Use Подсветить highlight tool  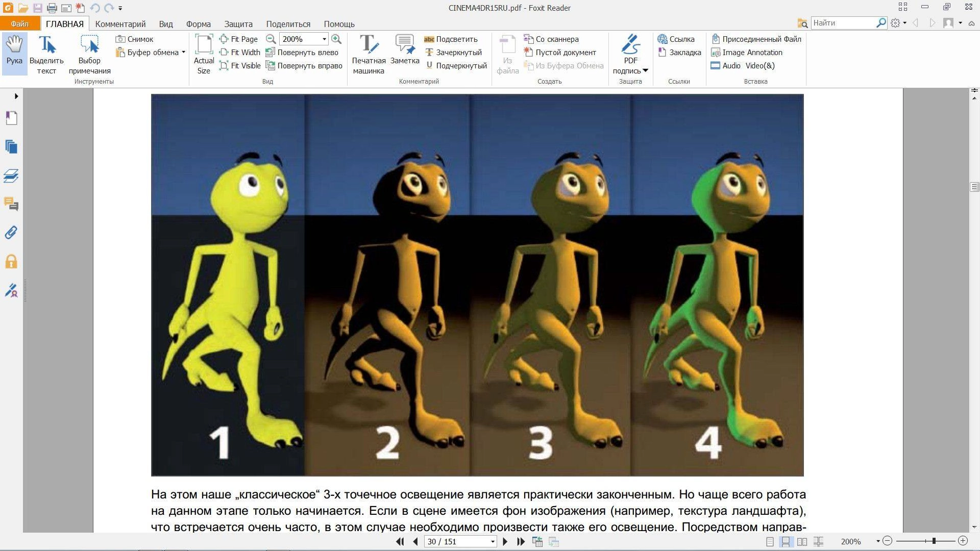tap(451, 39)
